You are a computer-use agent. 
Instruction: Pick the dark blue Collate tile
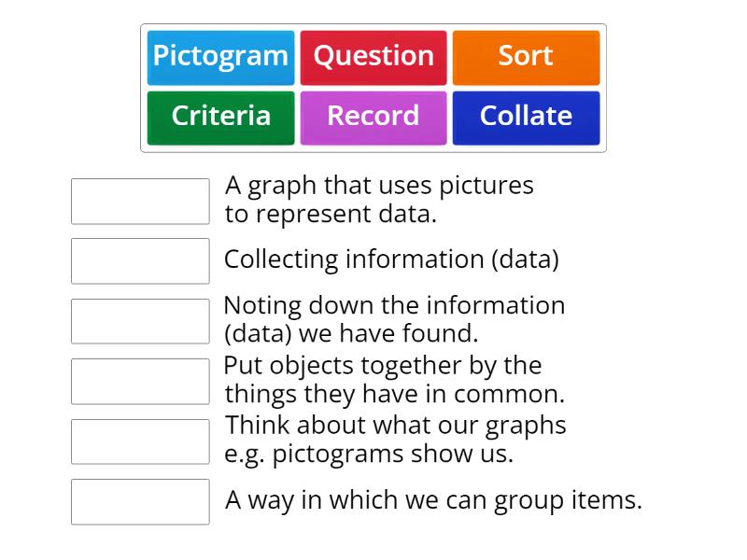[526, 117]
